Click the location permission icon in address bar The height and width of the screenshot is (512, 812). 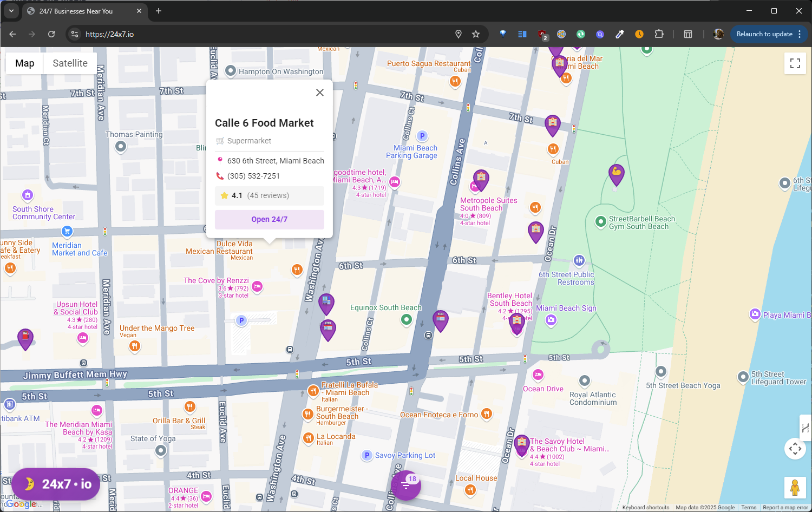[459, 34]
